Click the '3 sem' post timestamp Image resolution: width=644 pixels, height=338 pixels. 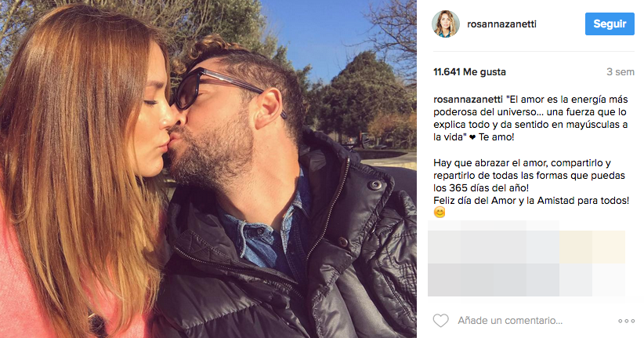click(620, 72)
